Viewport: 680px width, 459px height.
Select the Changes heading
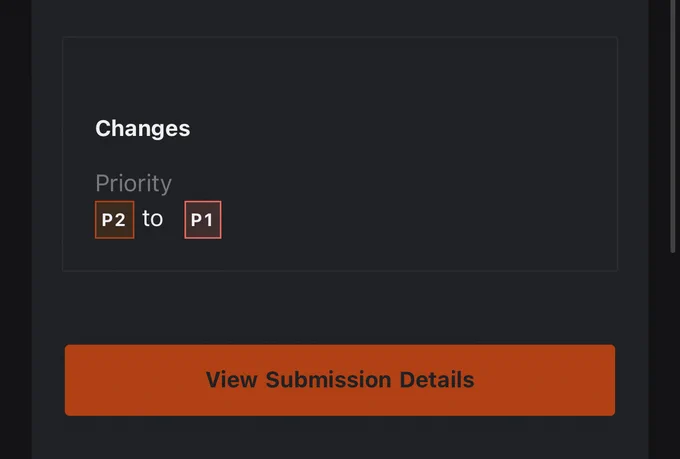click(143, 128)
